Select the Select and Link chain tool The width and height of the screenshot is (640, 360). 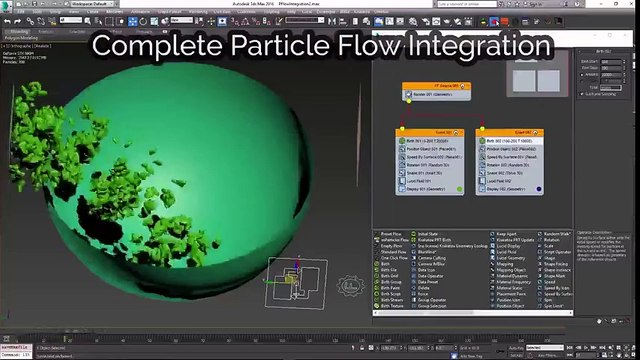pos(30,21)
